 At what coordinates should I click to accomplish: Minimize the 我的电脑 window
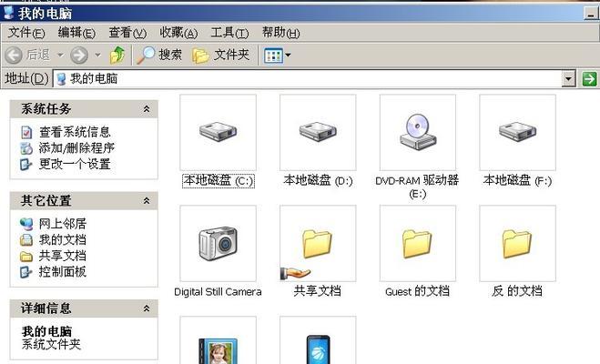click(x=591, y=15)
